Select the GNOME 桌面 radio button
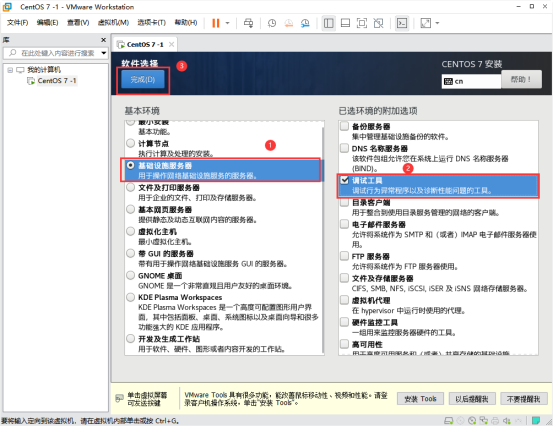 tap(131, 275)
